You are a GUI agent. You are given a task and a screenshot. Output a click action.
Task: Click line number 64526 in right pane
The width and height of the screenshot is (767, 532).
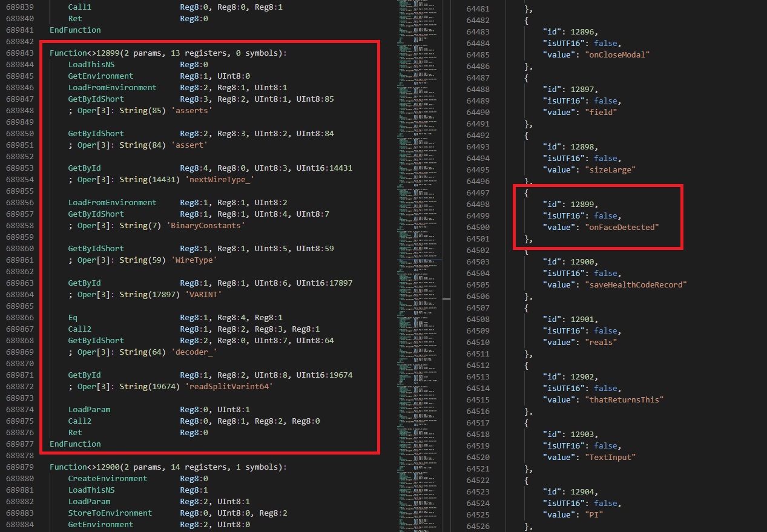pyautogui.click(x=478, y=527)
